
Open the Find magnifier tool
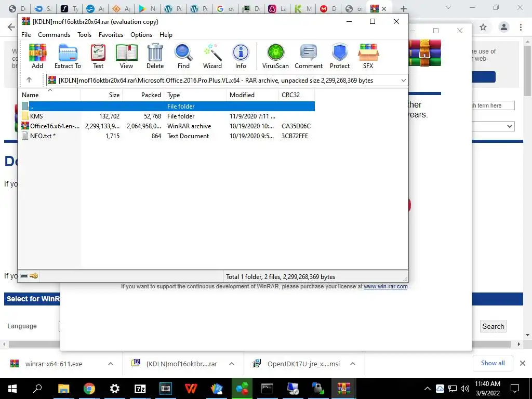pos(183,56)
